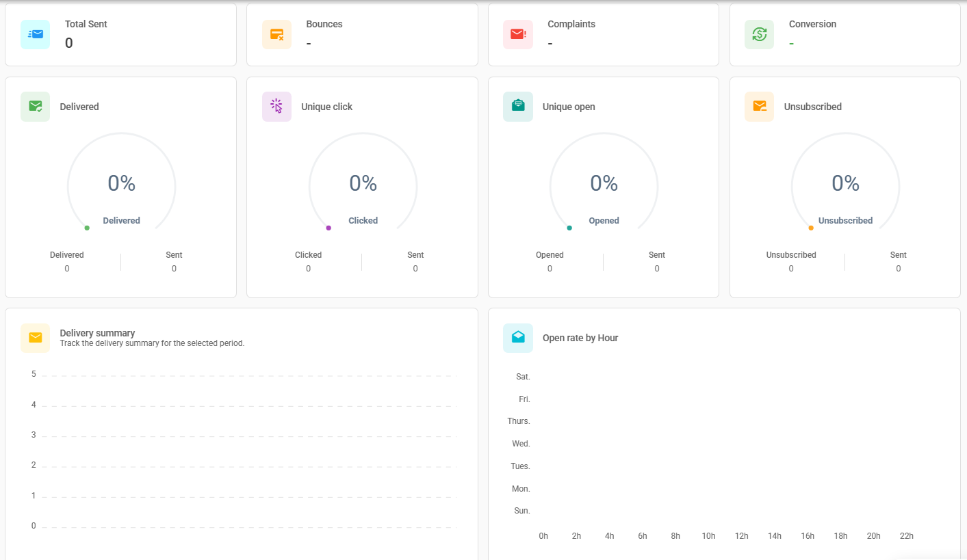Viewport: 967px width, 560px height.
Task: Click the red Complaints mail icon
Action: (518, 34)
